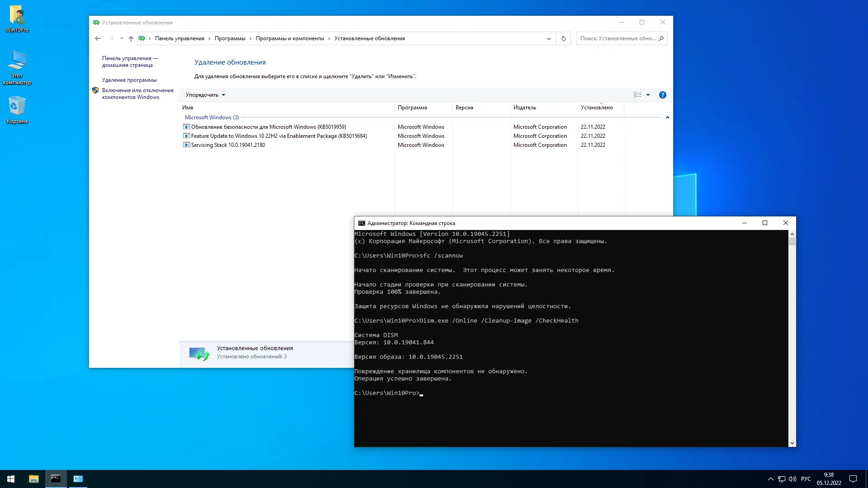Viewport: 868px width, 488px height.
Task: Open Панель управления breadcrumb home icon
Action: click(x=142, y=38)
